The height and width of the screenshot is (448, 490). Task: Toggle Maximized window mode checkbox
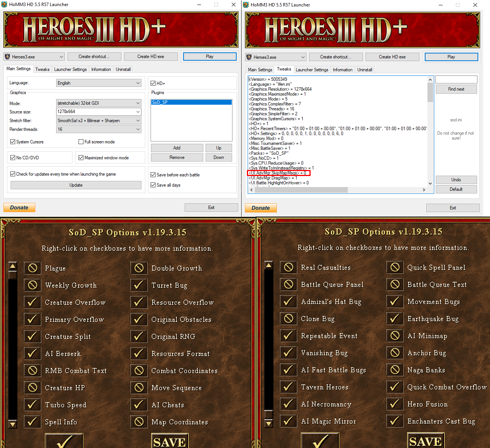pos(81,158)
